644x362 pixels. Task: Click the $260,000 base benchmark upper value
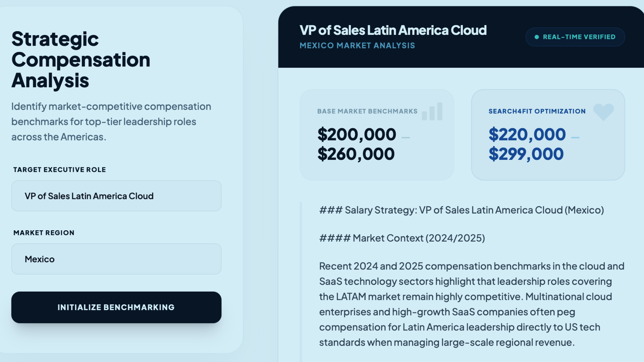click(x=356, y=154)
